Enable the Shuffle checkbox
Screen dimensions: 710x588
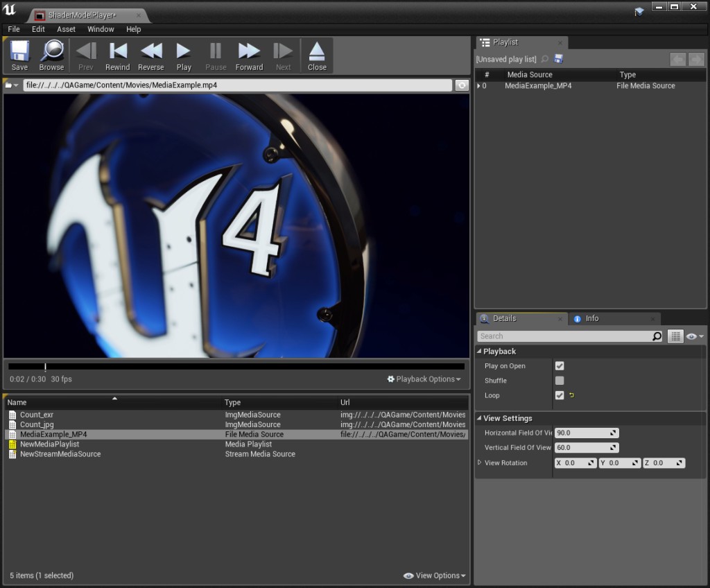point(560,381)
